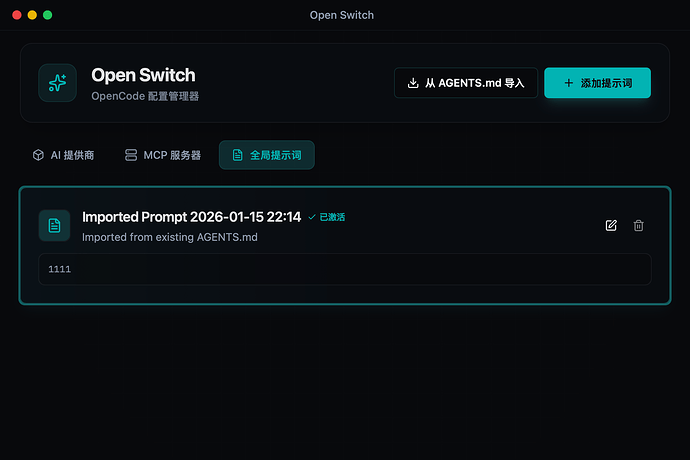Click the 已激活 activated status badge

coord(327,217)
